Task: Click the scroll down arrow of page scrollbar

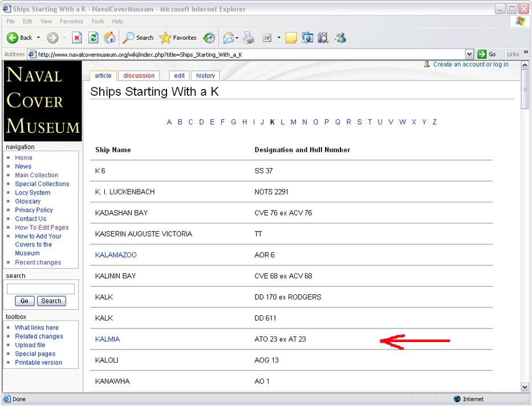Action: (x=525, y=387)
